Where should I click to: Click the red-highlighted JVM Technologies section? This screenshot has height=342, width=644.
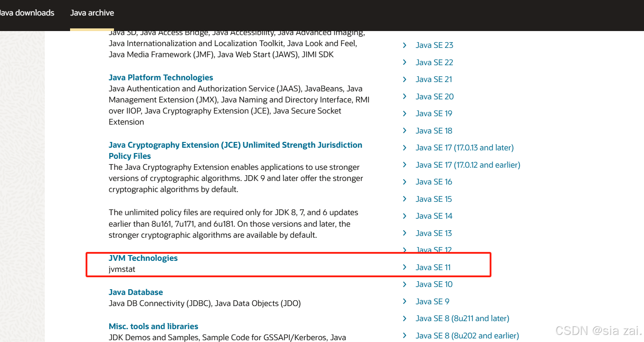(143, 258)
